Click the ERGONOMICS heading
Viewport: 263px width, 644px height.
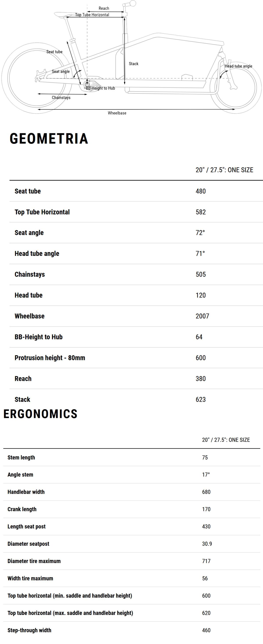point(41,414)
